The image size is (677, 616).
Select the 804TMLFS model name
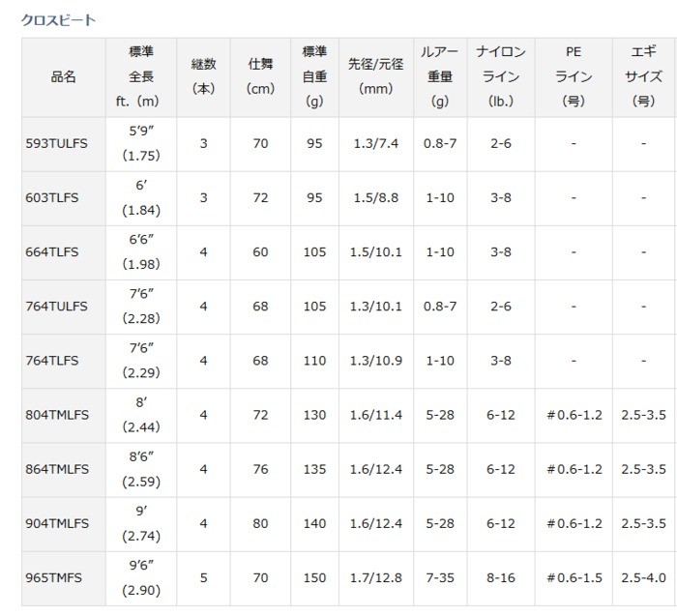click(57, 416)
